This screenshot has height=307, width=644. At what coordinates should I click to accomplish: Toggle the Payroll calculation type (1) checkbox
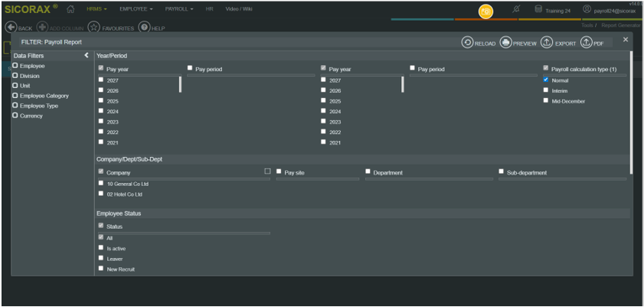click(546, 67)
